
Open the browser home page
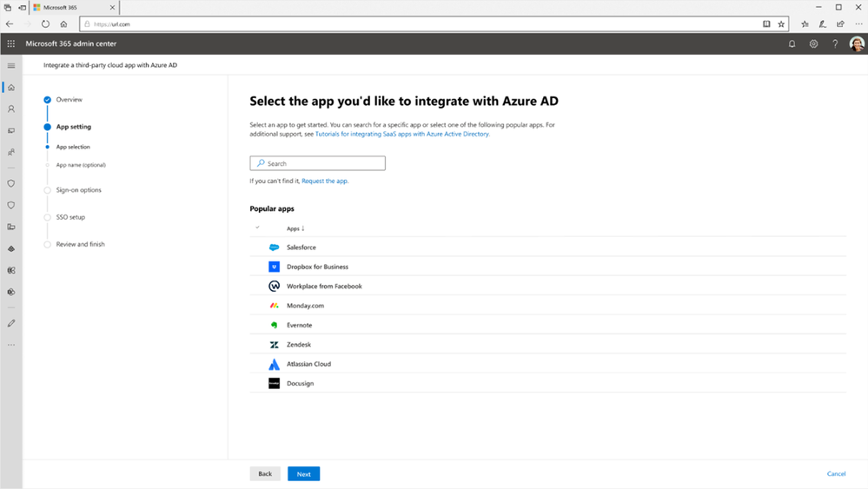[x=63, y=23]
